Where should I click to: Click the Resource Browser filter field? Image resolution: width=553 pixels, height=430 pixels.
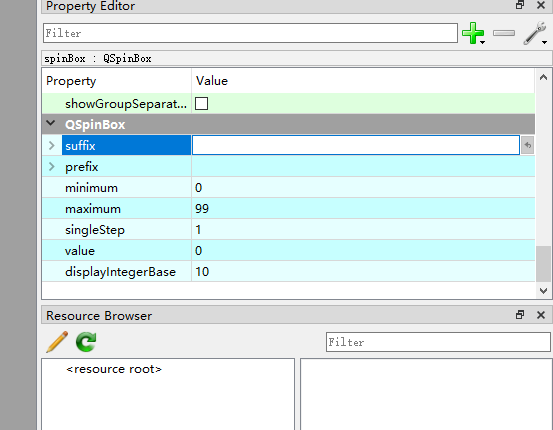coord(438,342)
